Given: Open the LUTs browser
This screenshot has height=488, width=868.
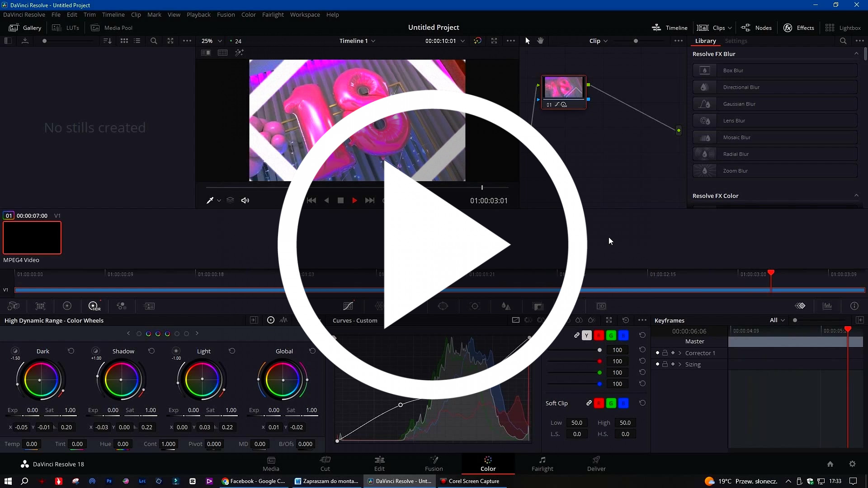Looking at the screenshot, I should 66,28.
